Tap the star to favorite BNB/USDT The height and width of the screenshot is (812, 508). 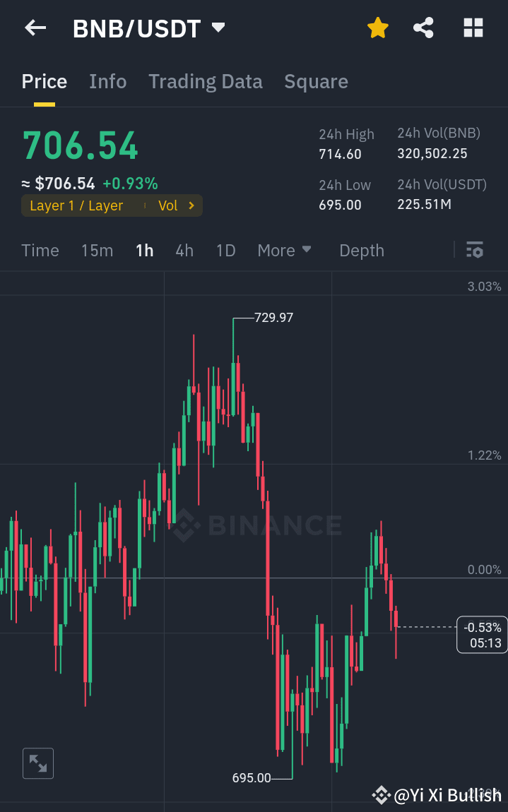tap(378, 28)
